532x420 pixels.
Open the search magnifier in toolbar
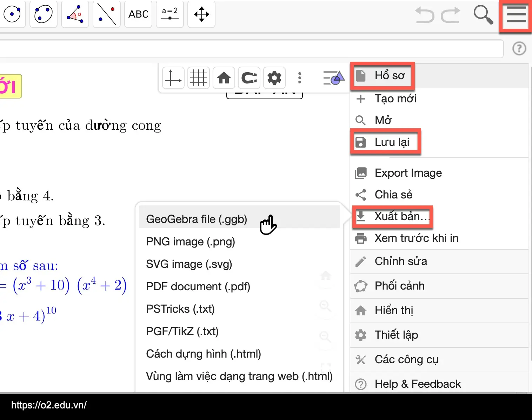tap(483, 15)
